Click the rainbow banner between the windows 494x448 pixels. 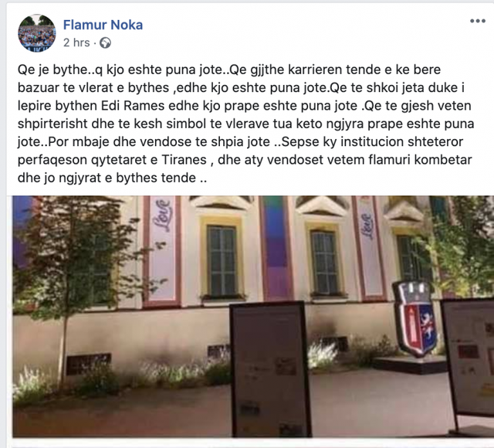click(x=276, y=247)
